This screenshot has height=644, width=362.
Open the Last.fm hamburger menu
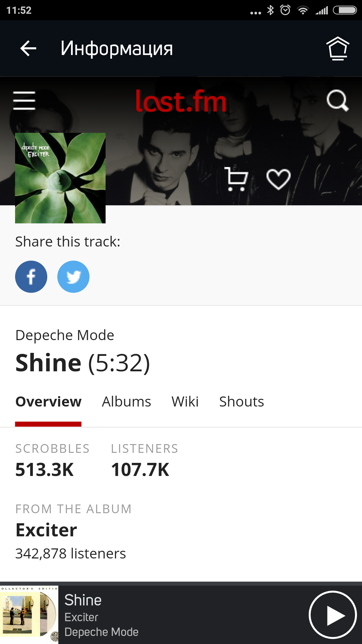[24, 100]
